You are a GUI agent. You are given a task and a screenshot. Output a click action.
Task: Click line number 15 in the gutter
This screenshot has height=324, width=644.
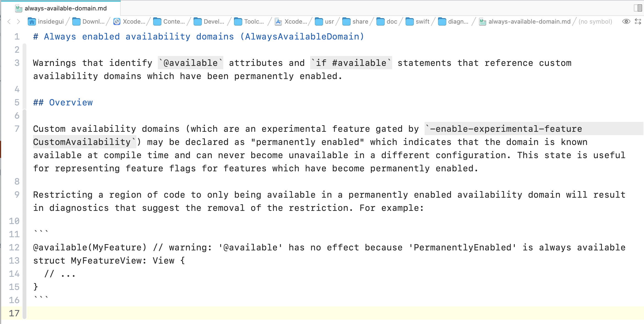tap(14, 287)
